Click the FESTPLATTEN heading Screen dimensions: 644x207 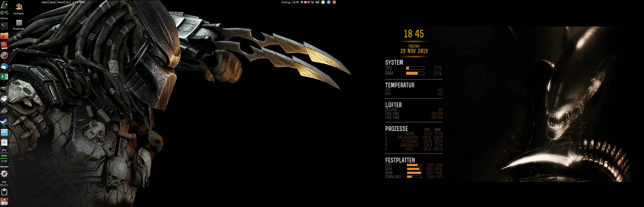pos(400,160)
